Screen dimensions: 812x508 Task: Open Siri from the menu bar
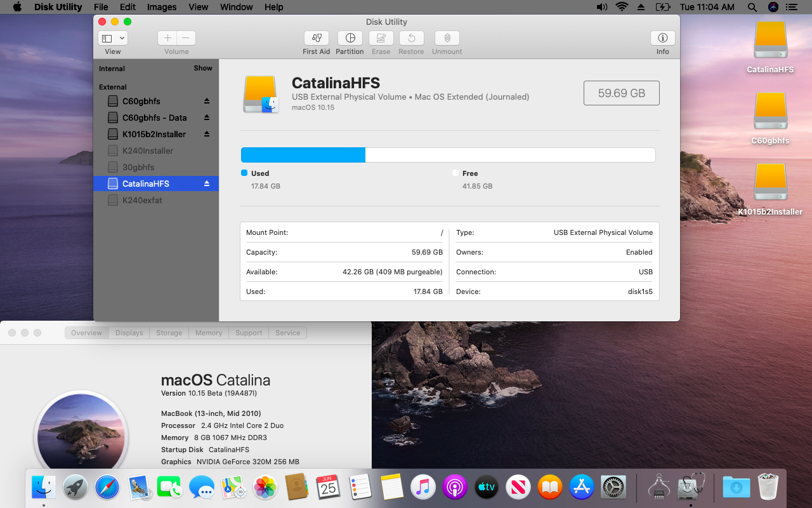(773, 7)
